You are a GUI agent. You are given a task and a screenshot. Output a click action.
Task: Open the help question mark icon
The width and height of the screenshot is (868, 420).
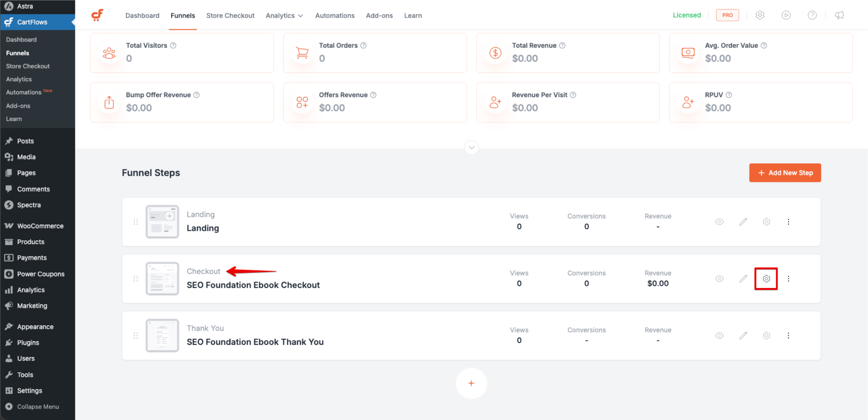click(812, 15)
